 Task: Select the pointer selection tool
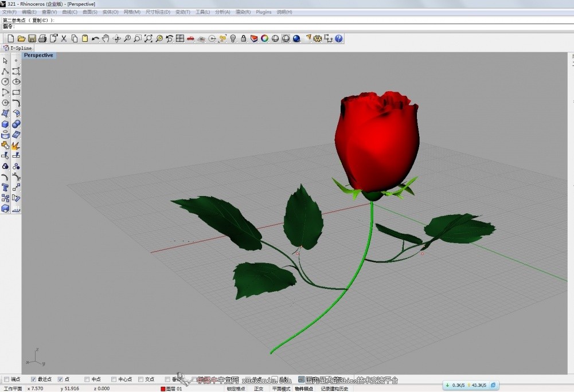point(5,61)
